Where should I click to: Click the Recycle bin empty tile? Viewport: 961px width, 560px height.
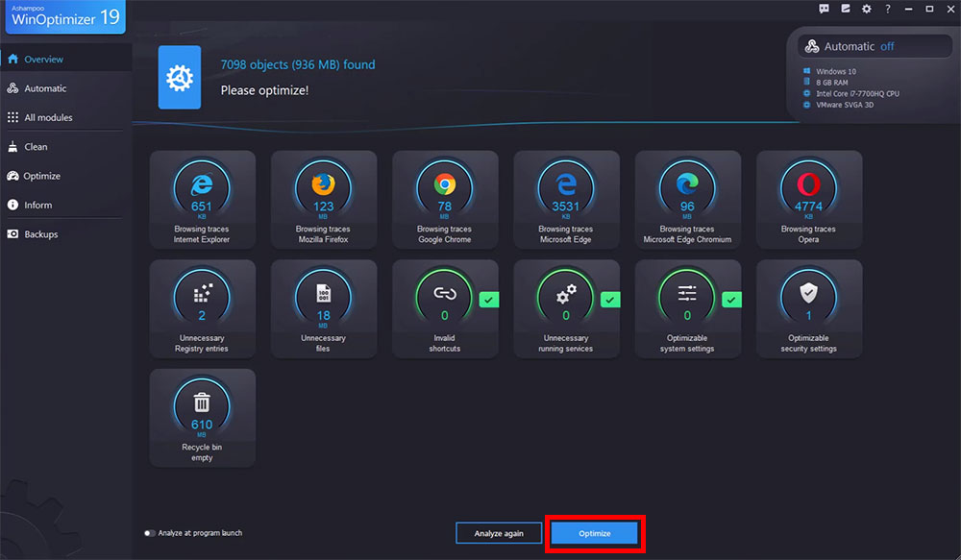pos(202,418)
